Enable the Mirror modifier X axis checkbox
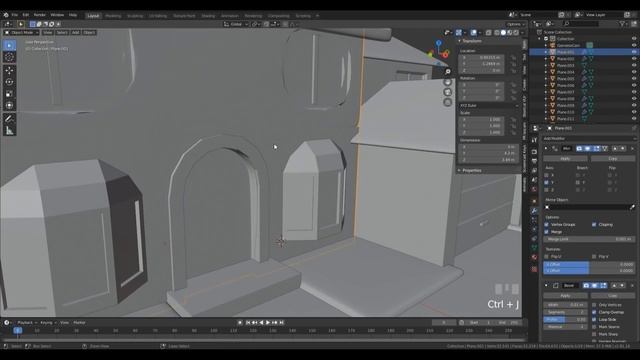The width and height of the screenshot is (640, 360). point(547,176)
